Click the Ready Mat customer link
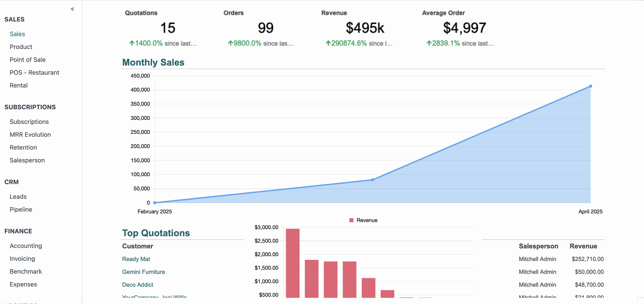Image resolution: width=644 pixels, height=304 pixels. 136,259
